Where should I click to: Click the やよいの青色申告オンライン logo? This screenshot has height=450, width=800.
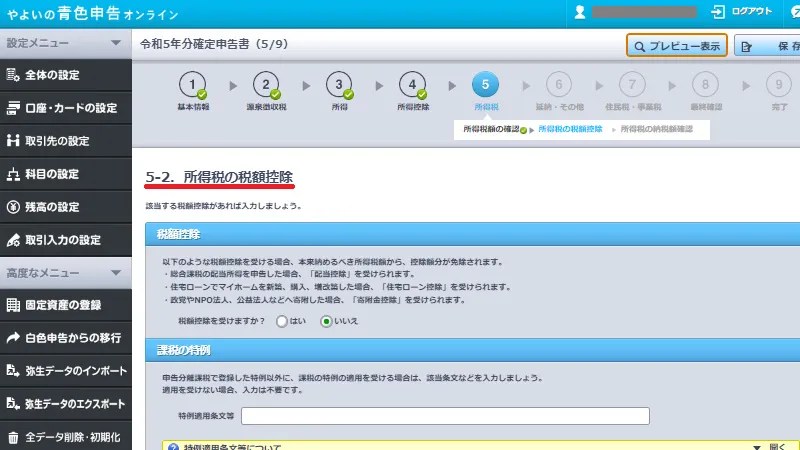click(x=92, y=14)
